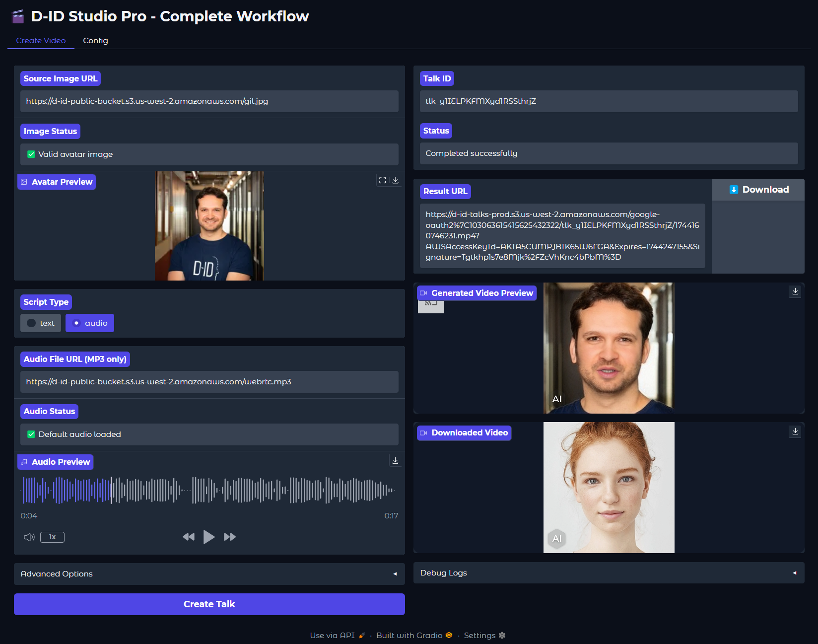This screenshot has height=644, width=818.
Task: Select the text script type
Action: 41,323
